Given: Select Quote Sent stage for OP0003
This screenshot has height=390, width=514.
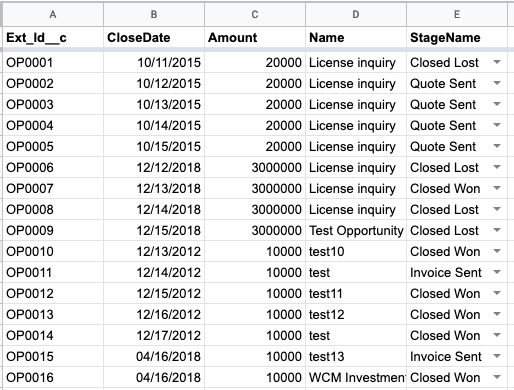Looking at the screenshot, I should pyautogui.click(x=457, y=104).
